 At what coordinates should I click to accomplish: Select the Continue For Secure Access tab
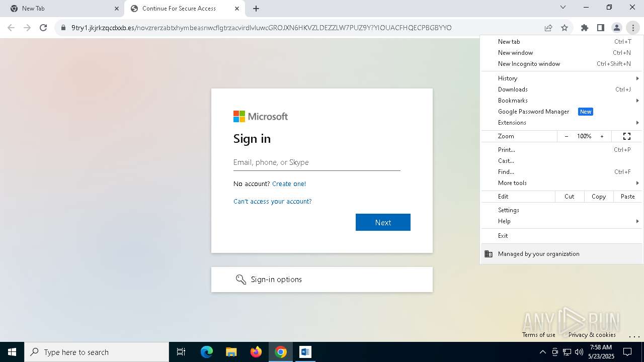pos(185,9)
